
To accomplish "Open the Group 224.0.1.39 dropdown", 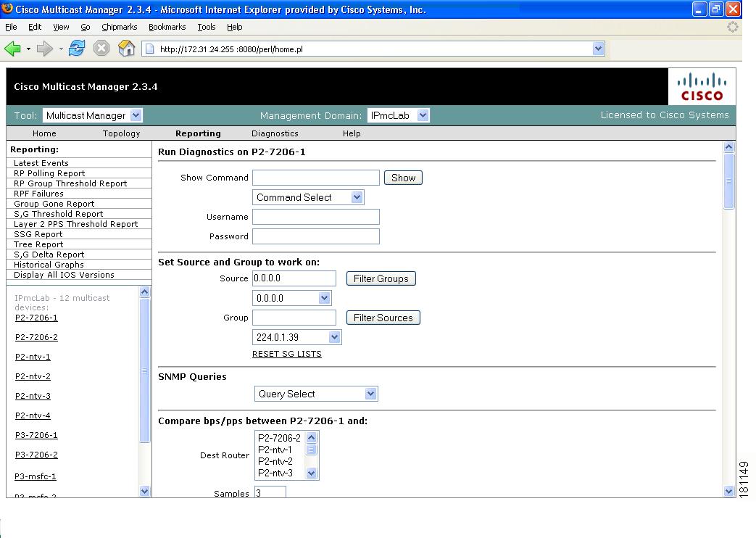I will [297, 337].
